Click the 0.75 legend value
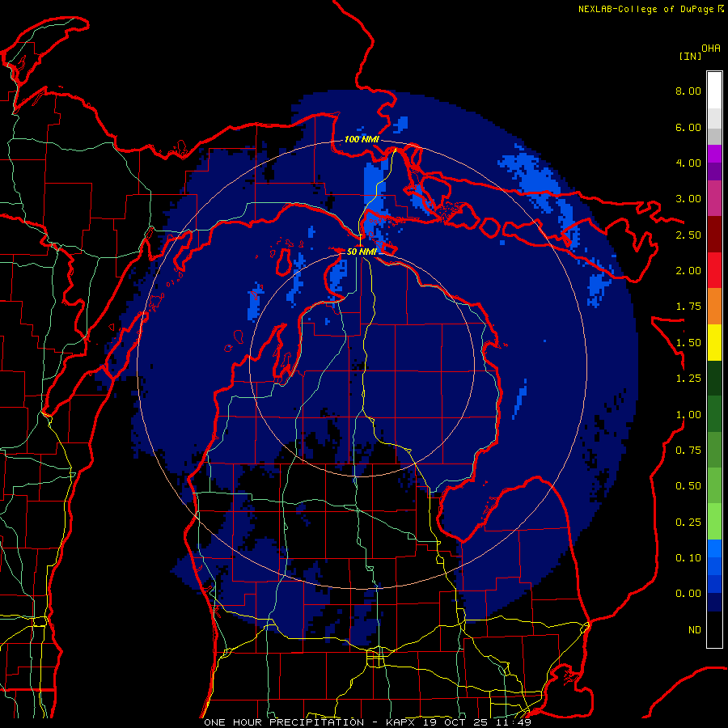This screenshot has height=728, width=728. [x=688, y=451]
